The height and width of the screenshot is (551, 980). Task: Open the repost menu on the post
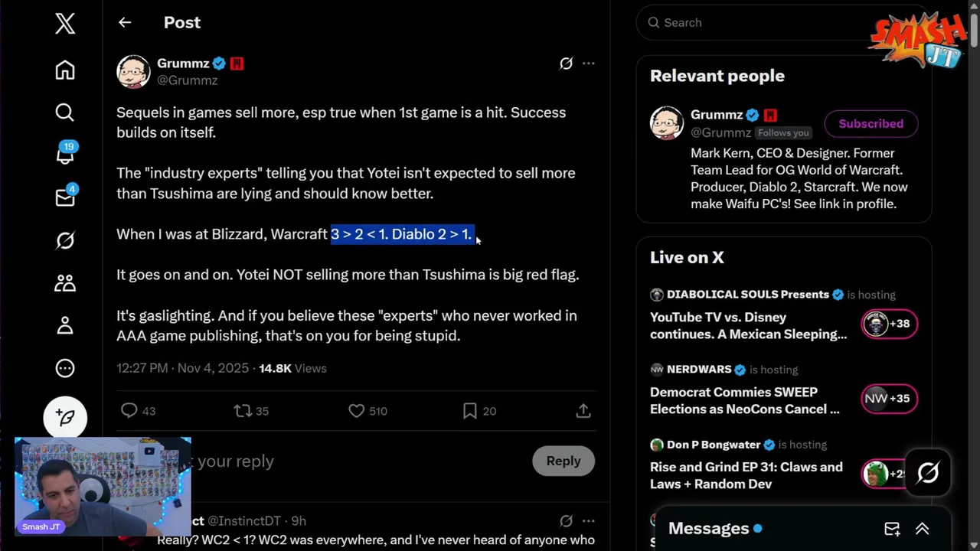click(243, 411)
